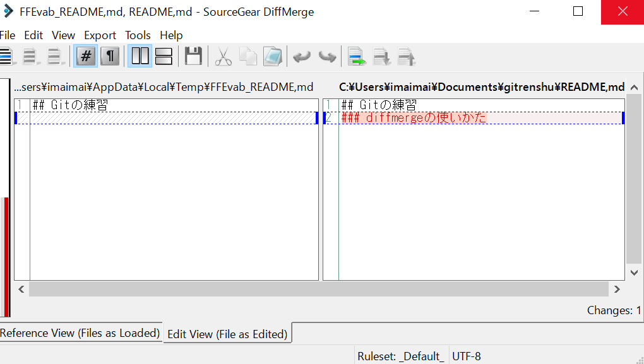Screen dimensions: 644x364
Task: Close the DiffMerge window
Action: point(623,11)
